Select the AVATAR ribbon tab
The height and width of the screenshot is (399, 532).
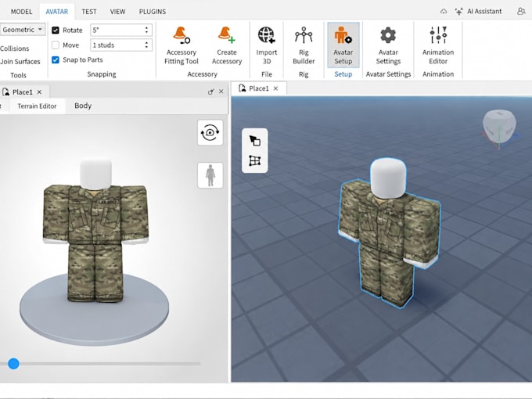[x=56, y=12]
